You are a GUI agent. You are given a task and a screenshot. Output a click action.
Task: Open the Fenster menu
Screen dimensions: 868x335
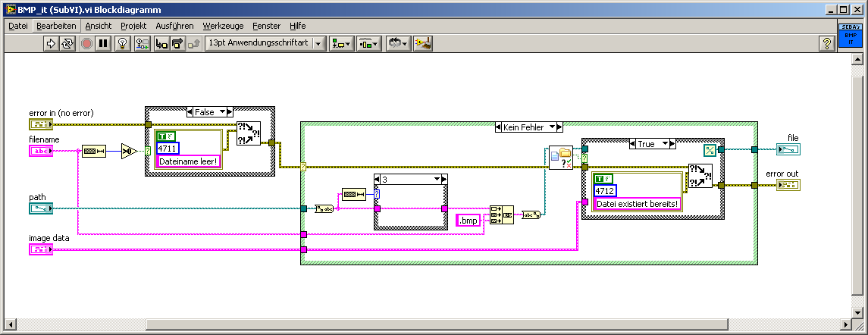click(266, 26)
